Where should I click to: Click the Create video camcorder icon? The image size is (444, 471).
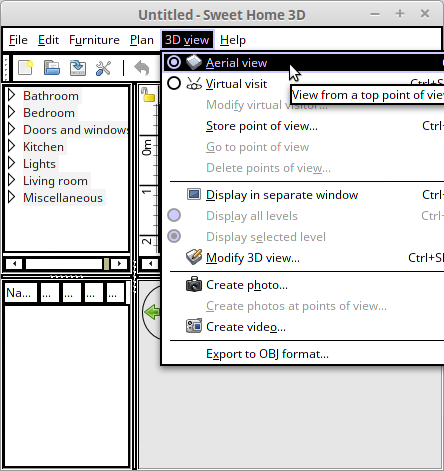pos(194,326)
